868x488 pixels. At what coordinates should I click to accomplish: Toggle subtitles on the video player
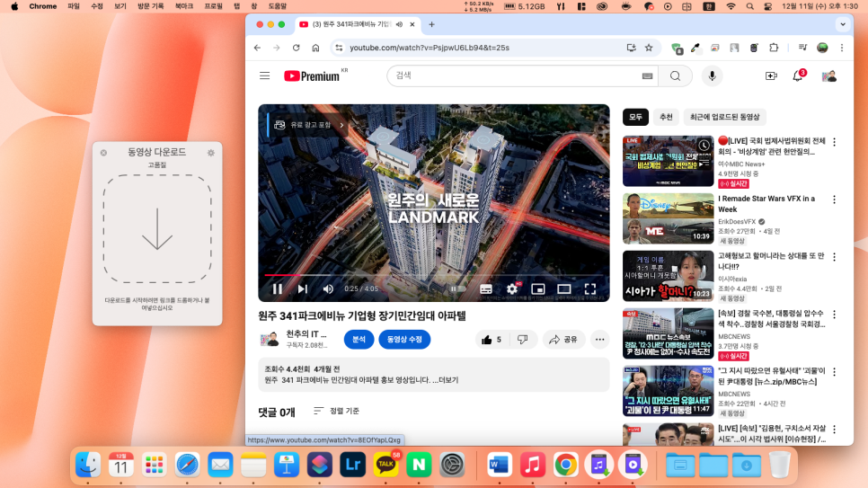click(x=486, y=288)
